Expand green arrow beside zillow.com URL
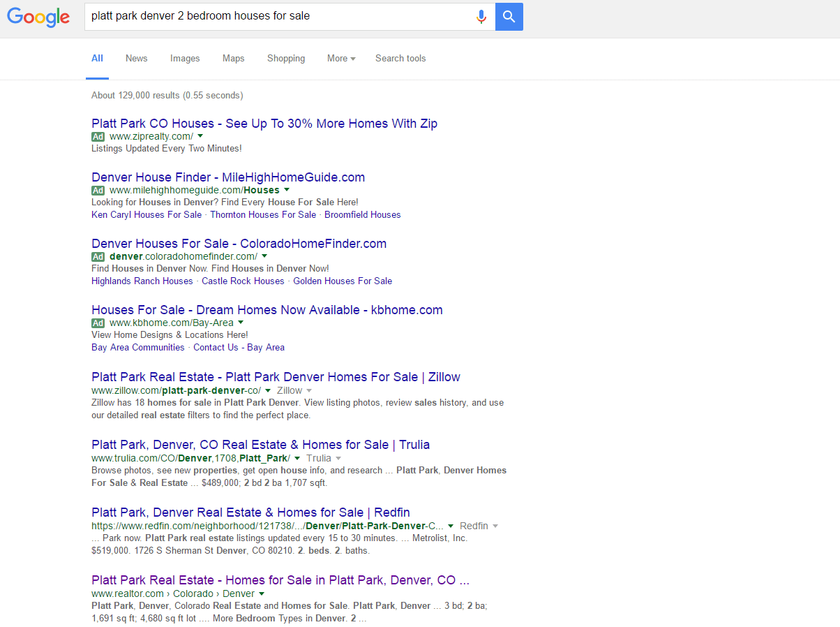 pyautogui.click(x=268, y=390)
